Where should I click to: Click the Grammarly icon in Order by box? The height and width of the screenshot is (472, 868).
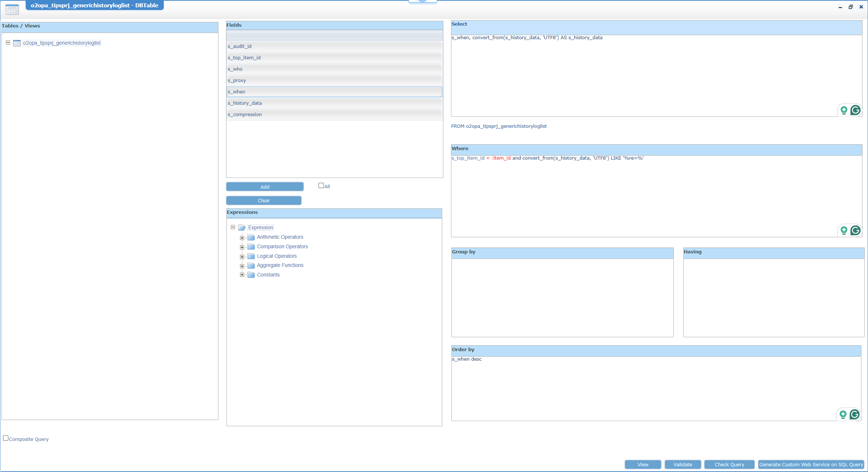[x=855, y=414]
